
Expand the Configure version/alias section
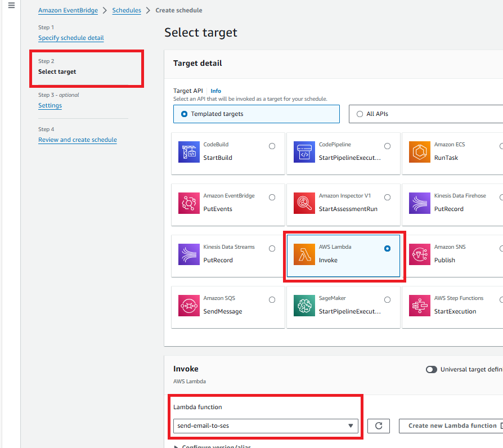tap(212, 446)
